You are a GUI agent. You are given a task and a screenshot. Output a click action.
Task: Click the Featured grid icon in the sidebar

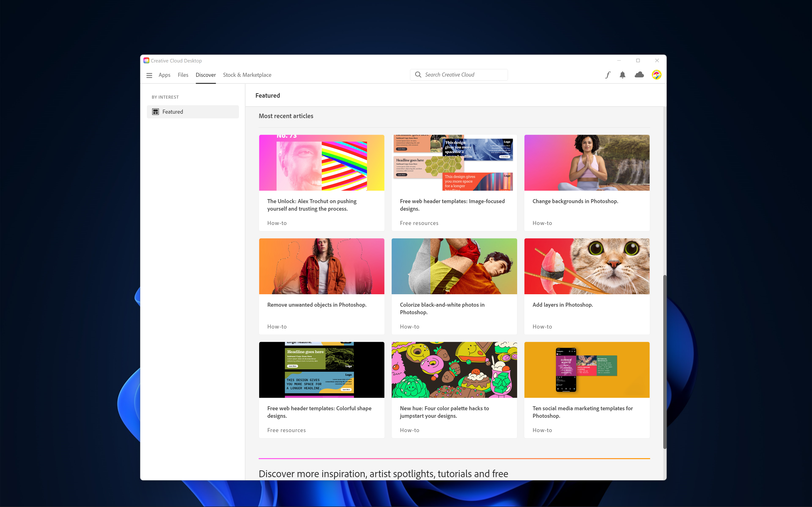coord(156,111)
